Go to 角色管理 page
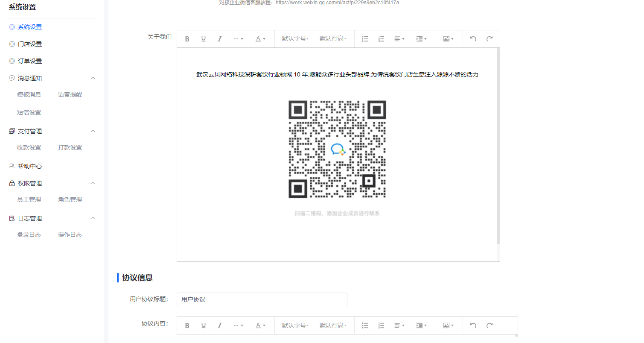644x343 pixels. coord(70,199)
